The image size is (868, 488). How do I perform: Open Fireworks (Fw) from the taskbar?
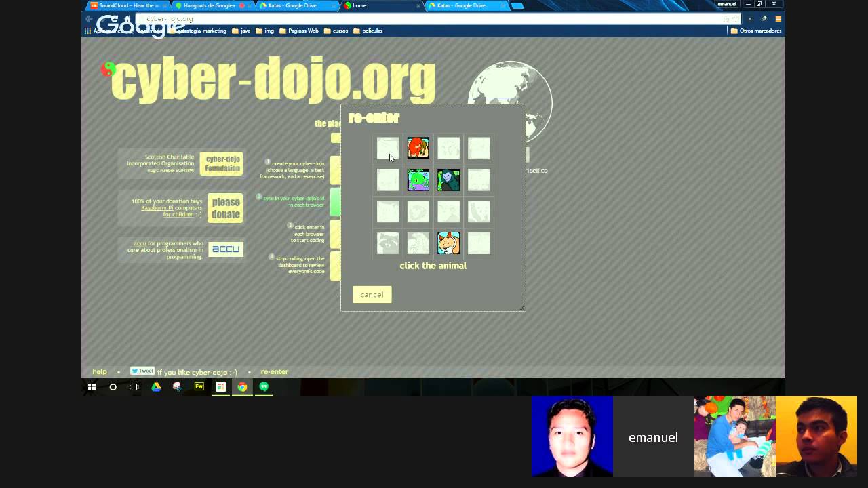199,387
